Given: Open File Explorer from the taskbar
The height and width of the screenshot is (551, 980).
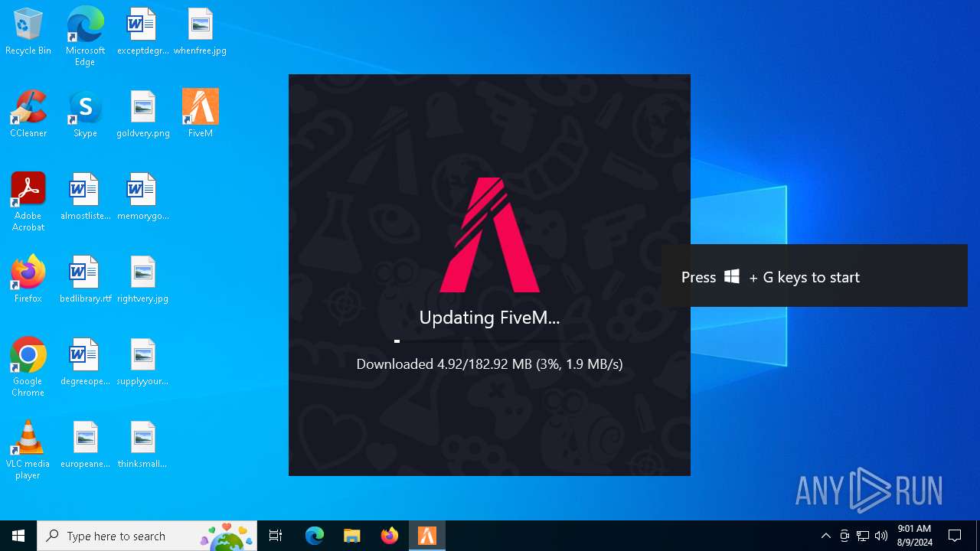Looking at the screenshot, I should coord(352,536).
